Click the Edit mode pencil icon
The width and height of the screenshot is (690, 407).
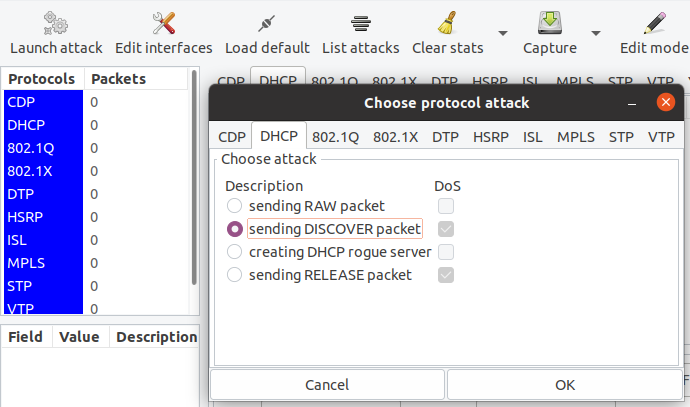pyautogui.click(x=654, y=23)
